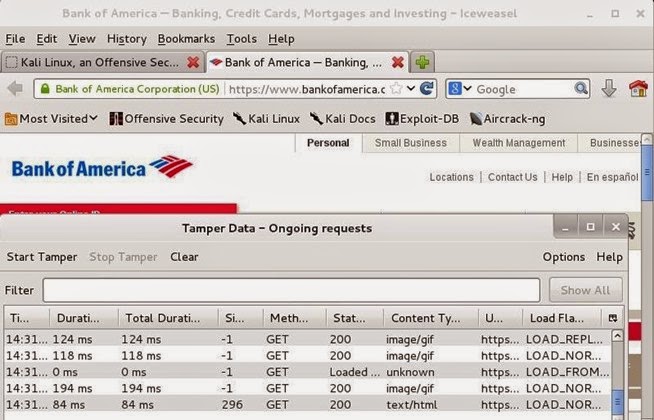This screenshot has width=654, height=420.
Task: Click Start Tamper in Tamper Data
Action: pyautogui.click(x=42, y=257)
